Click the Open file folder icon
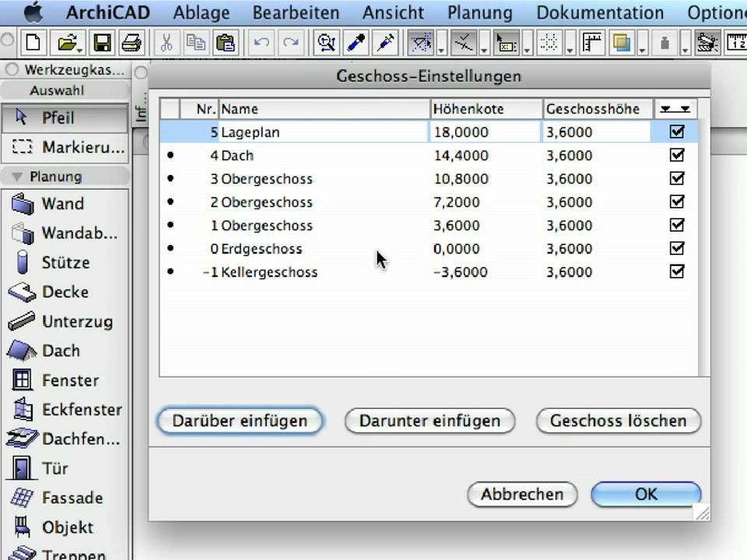The image size is (747, 560). 68,44
